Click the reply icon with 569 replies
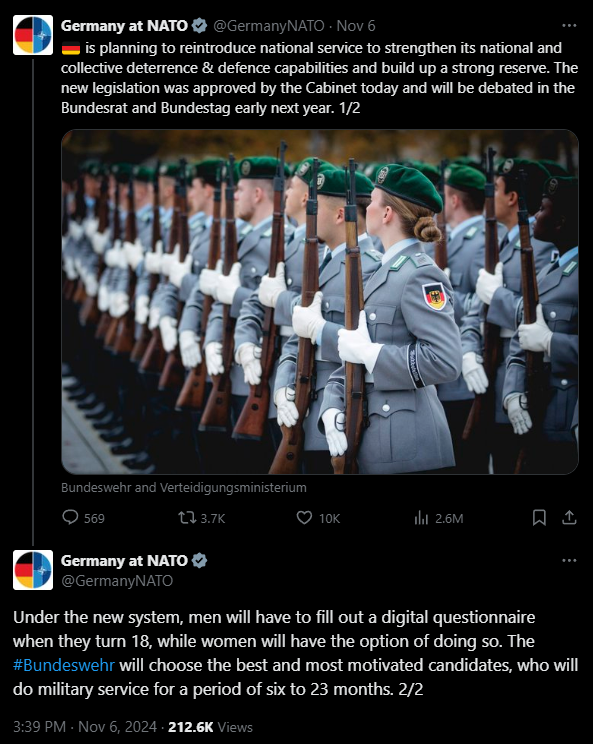The width and height of the screenshot is (593, 744). [x=70, y=517]
